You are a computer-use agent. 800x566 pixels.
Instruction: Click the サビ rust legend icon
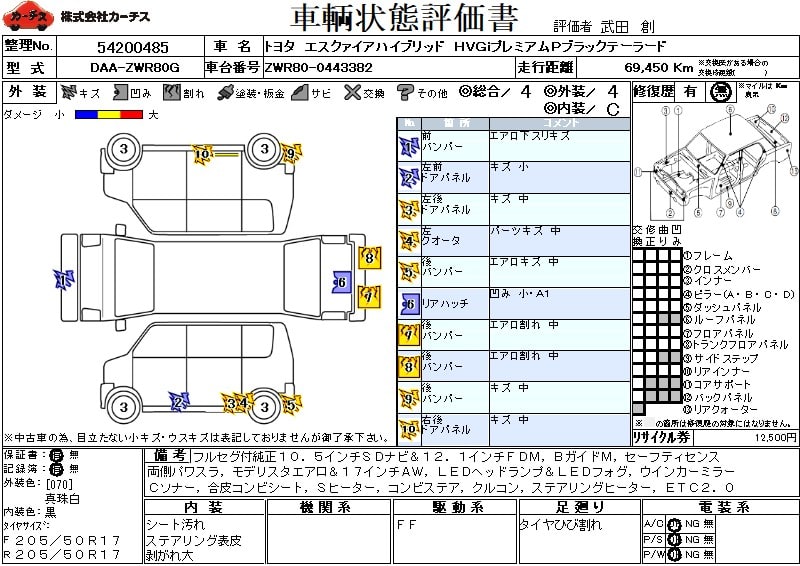(300, 92)
